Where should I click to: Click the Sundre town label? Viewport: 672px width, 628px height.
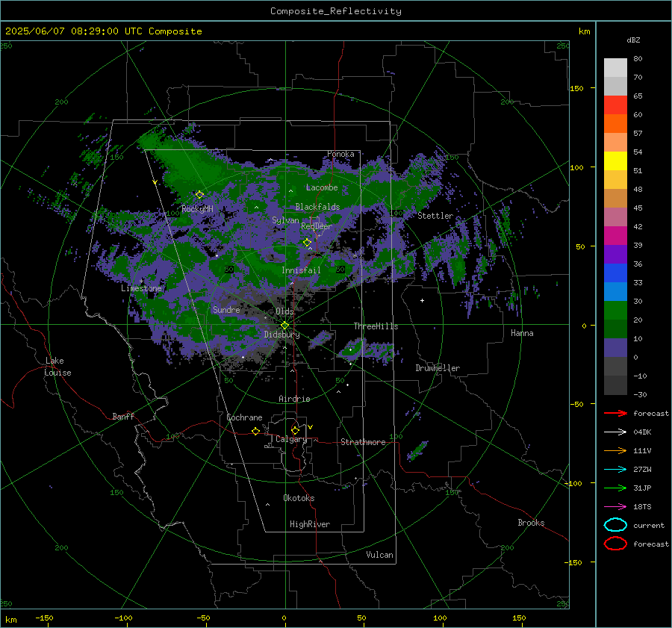[226, 309]
